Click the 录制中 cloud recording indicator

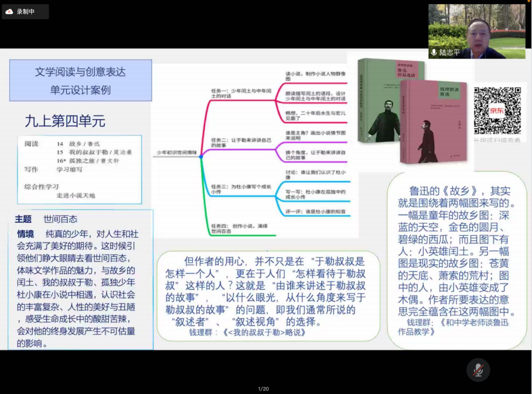(25, 12)
